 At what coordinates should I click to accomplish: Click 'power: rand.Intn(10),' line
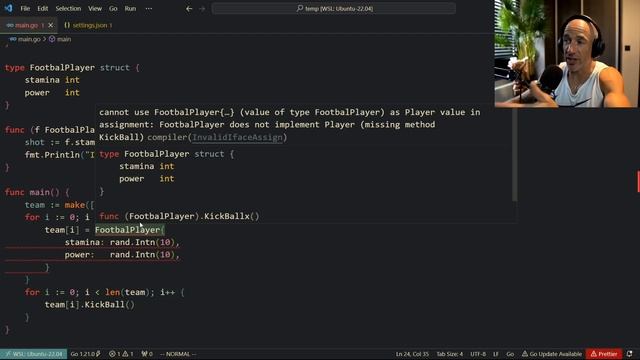122,255
